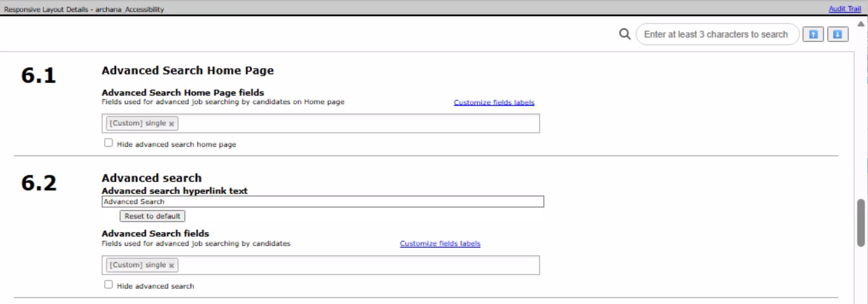Viewport: 868px width, 304px height.
Task: Click the Advanced search hyperlink text field
Action: click(322, 202)
